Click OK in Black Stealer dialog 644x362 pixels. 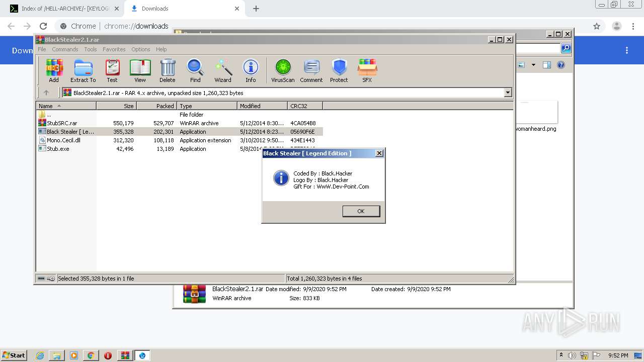pyautogui.click(x=361, y=211)
